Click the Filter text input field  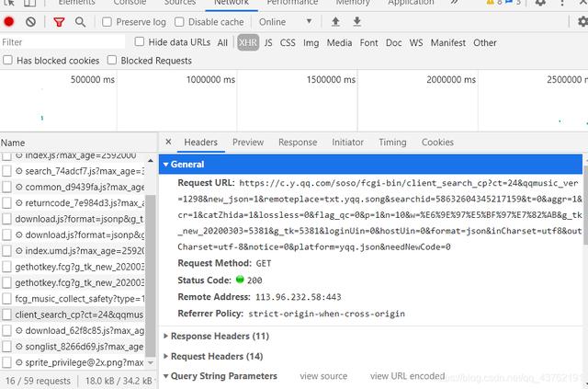coord(62,42)
